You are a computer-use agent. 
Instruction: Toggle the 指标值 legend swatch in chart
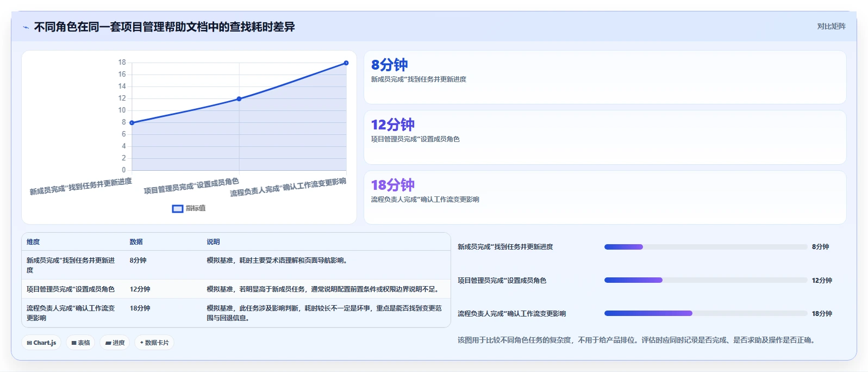tap(178, 208)
